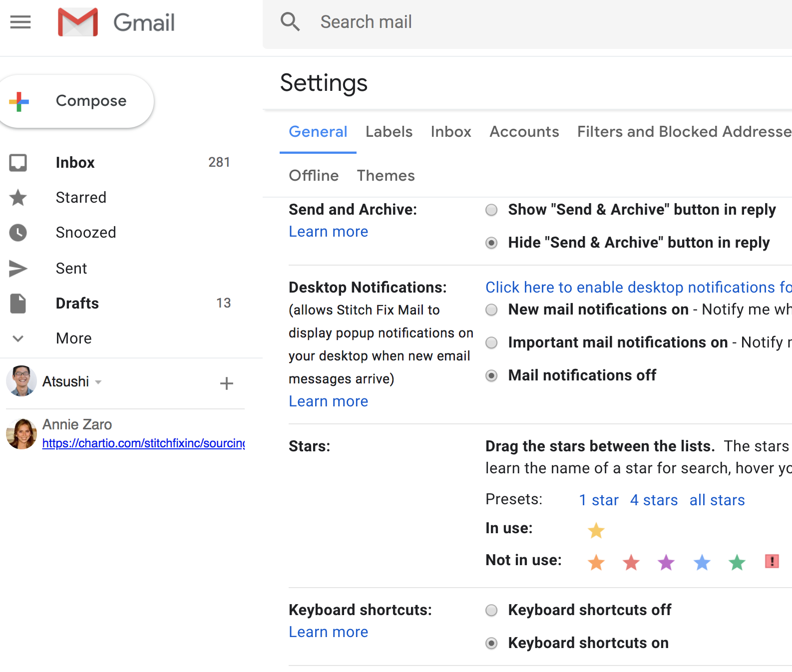Click the search magnifier icon
Viewport: 792px width, 672px height.
click(x=290, y=22)
